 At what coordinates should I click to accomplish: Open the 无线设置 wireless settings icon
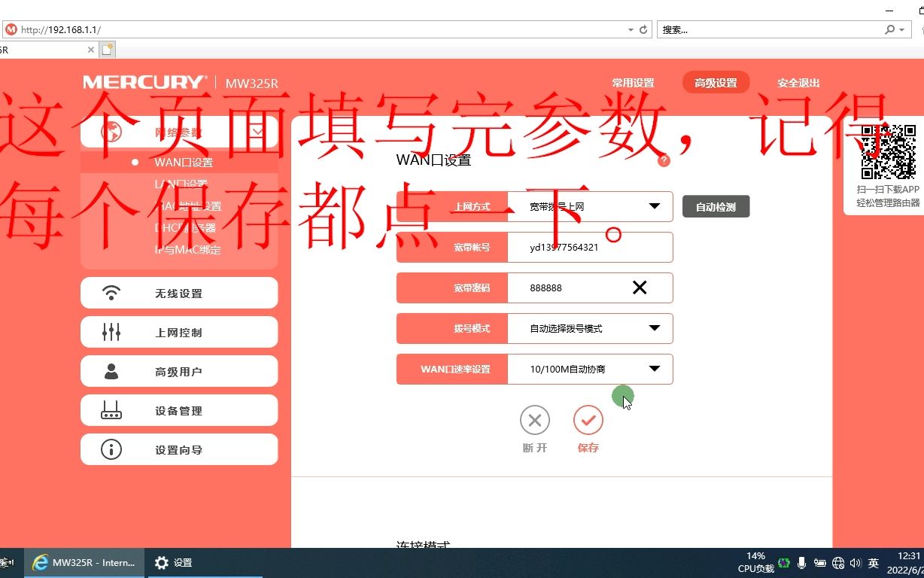pos(111,293)
